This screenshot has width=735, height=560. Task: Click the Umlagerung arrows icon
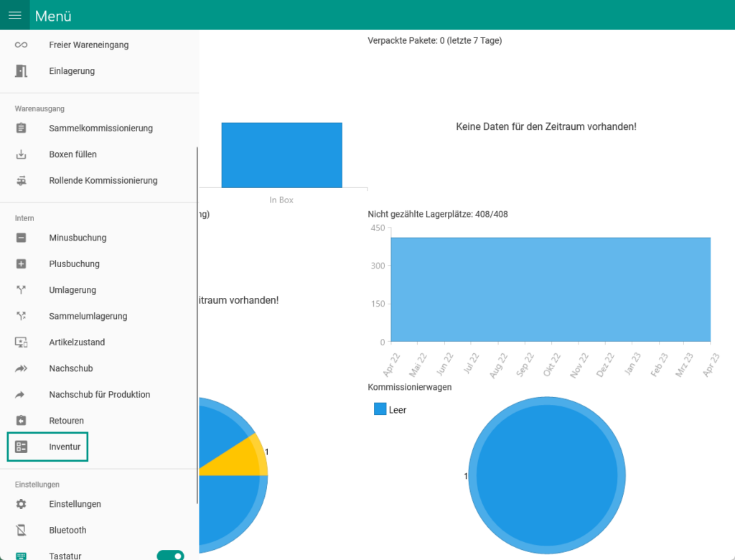click(x=21, y=290)
